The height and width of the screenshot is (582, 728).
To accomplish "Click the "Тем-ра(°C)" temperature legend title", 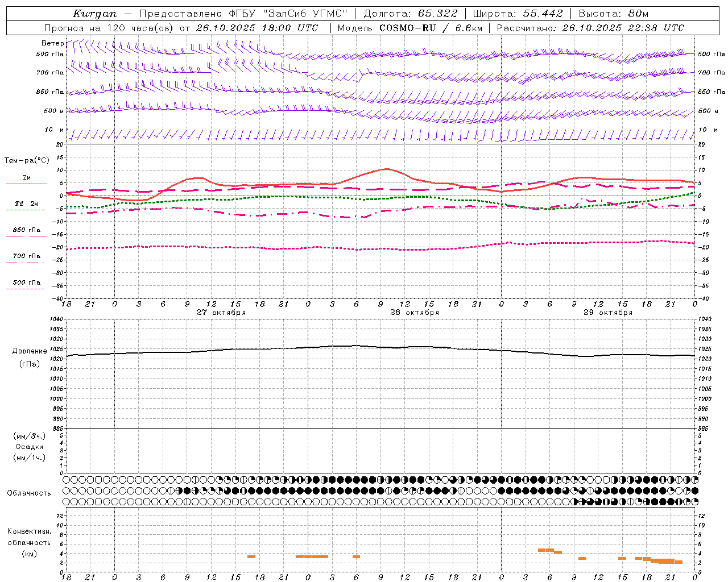I will click(x=27, y=161).
